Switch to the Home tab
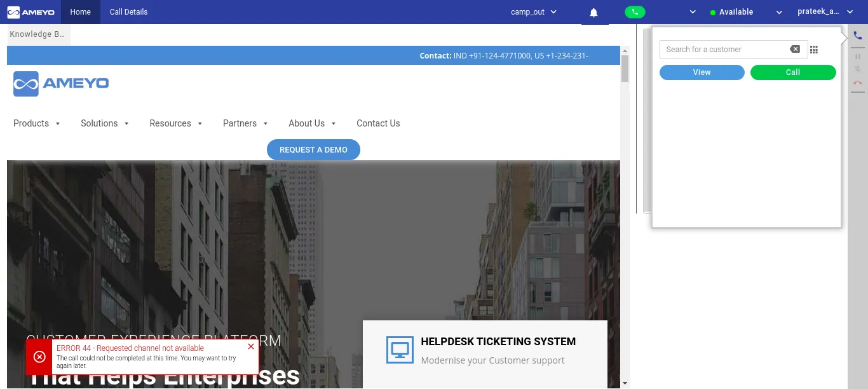Image resolution: width=868 pixels, height=389 pixels. click(x=81, y=12)
